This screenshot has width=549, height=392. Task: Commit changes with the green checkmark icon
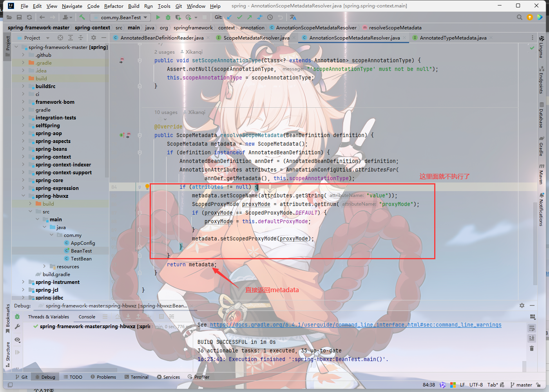239,17
